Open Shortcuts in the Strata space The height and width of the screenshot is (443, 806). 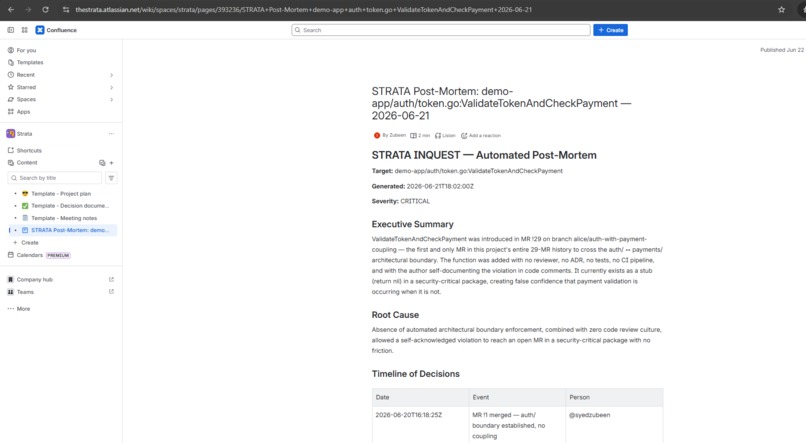(29, 151)
